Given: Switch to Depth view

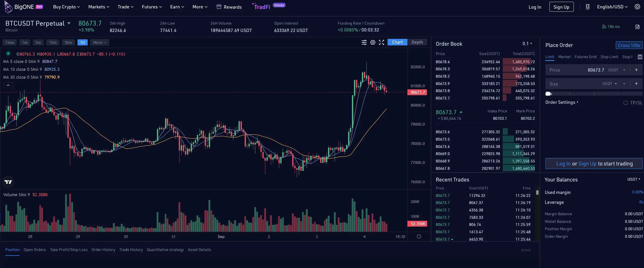Looking at the screenshot, I should click(x=417, y=42).
